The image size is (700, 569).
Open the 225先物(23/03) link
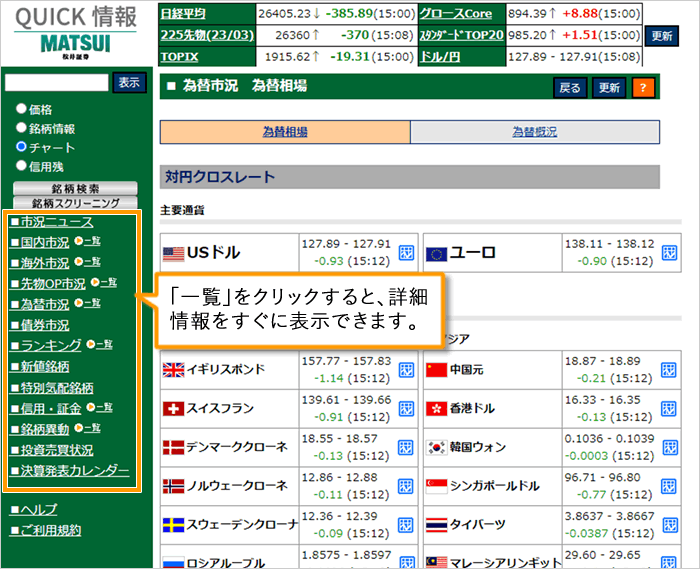point(207,35)
